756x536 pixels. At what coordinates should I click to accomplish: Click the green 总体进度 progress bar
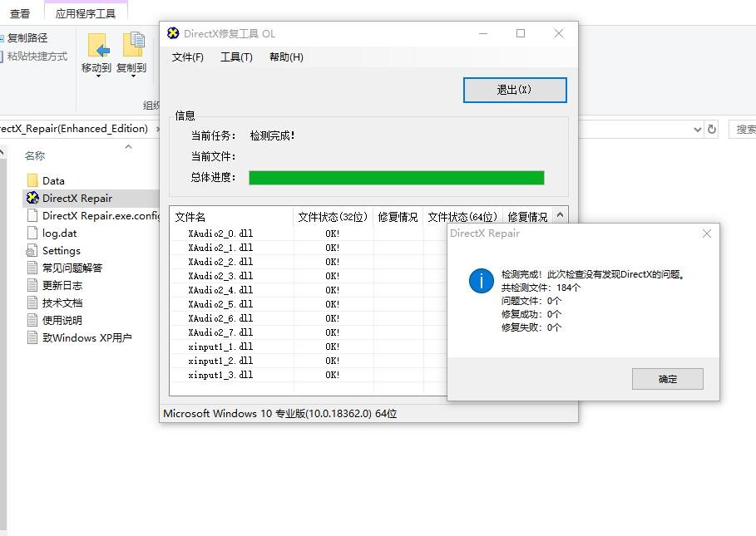coord(396,178)
